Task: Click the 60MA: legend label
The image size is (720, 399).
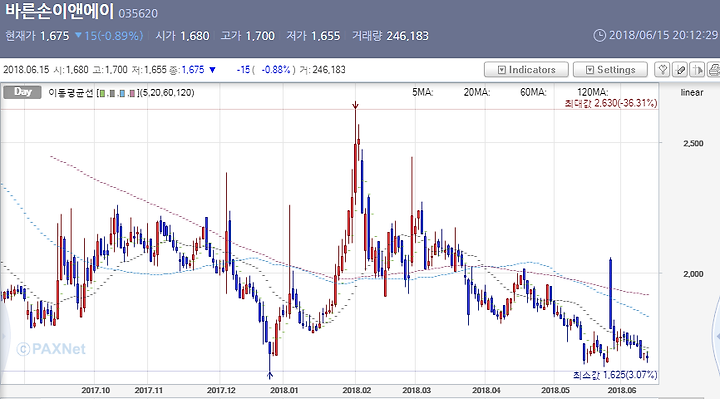Action: tap(533, 92)
